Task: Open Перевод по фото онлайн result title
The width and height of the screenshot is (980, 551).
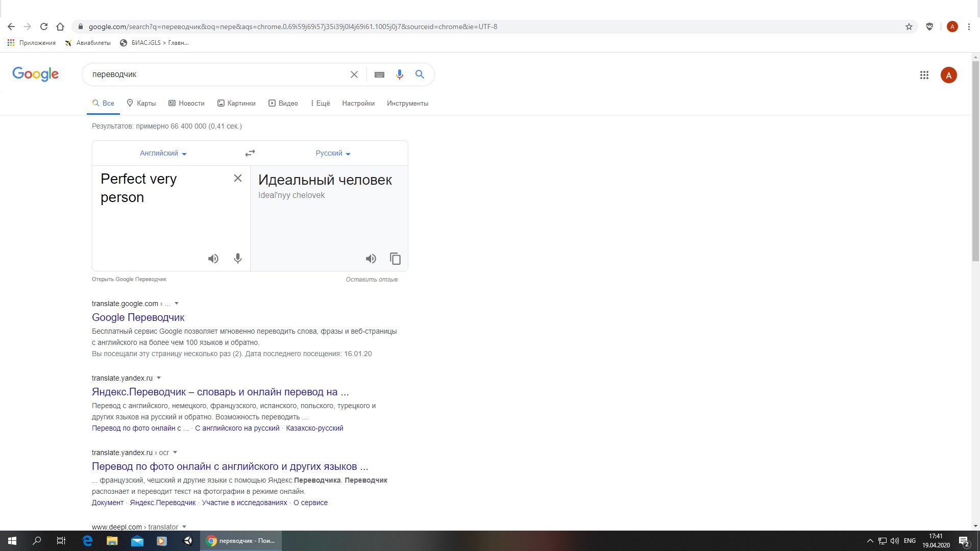Action: pyautogui.click(x=230, y=466)
